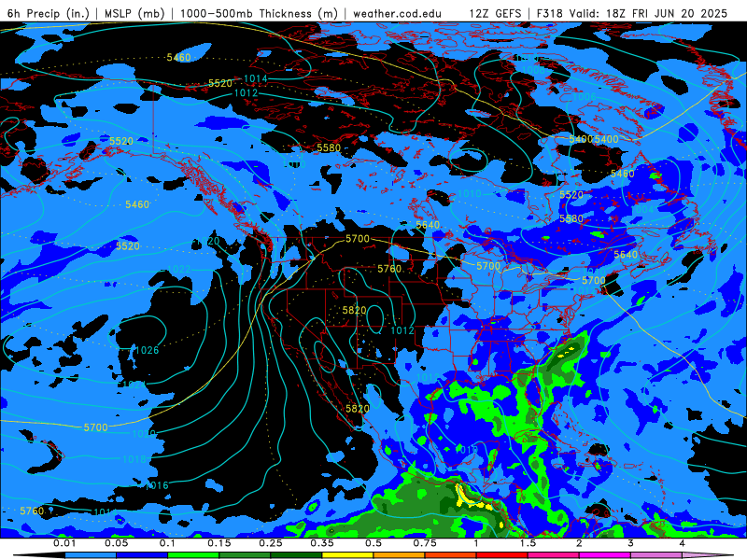Screen dimensions: 747x560
Task: Click the 1.5 legend value
Action: click(528, 543)
